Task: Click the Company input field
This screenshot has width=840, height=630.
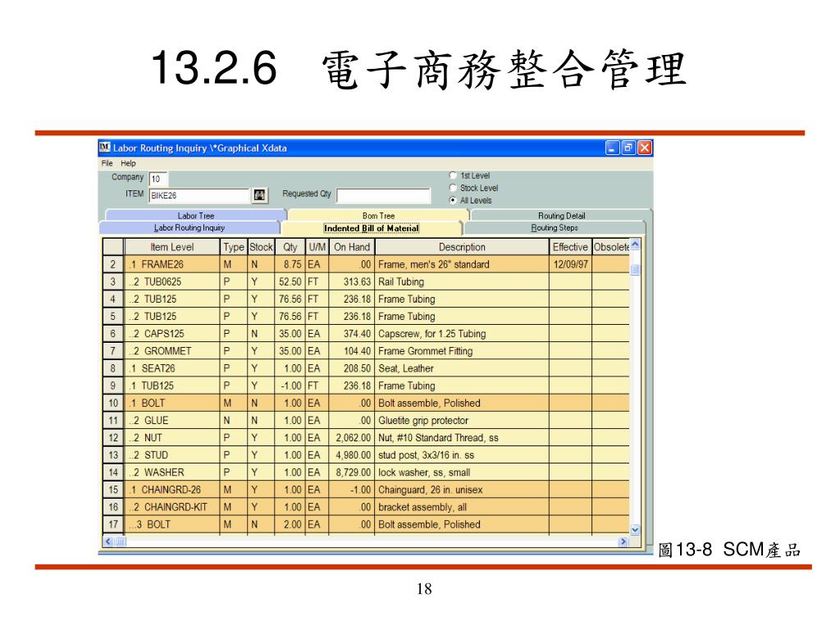Action: (158, 178)
